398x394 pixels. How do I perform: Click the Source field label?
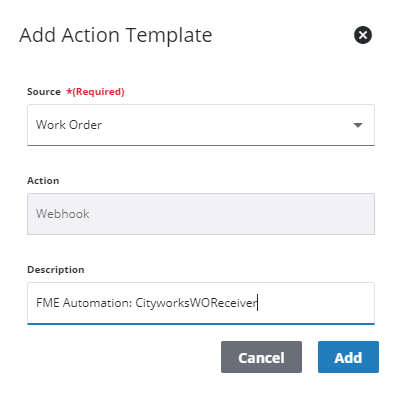pyautogui.click(x=44, y=92)
